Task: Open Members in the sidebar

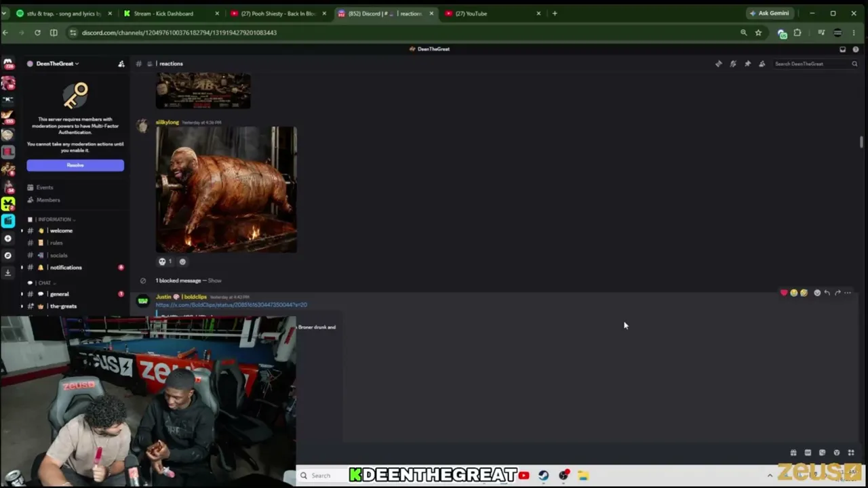Action: [43, 200]
